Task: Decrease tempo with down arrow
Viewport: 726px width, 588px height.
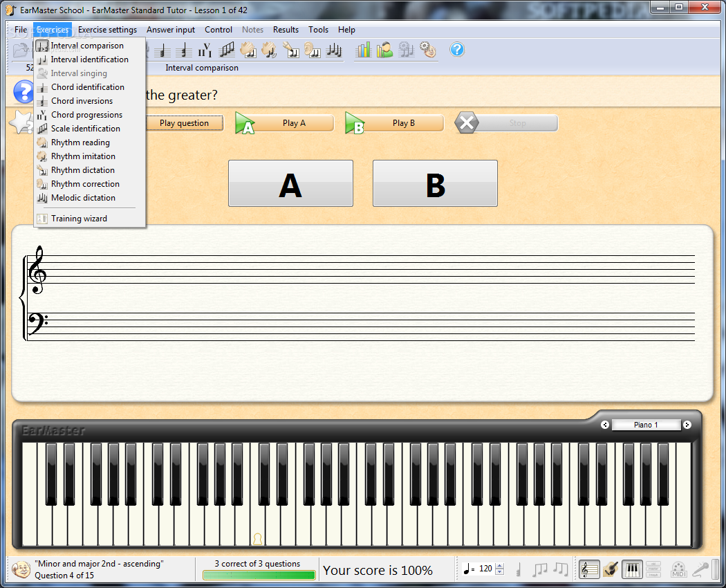Action: 500,572
